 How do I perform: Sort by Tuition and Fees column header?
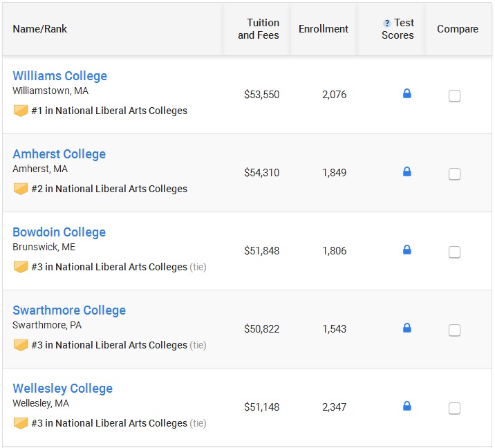(x=259, y=29)
